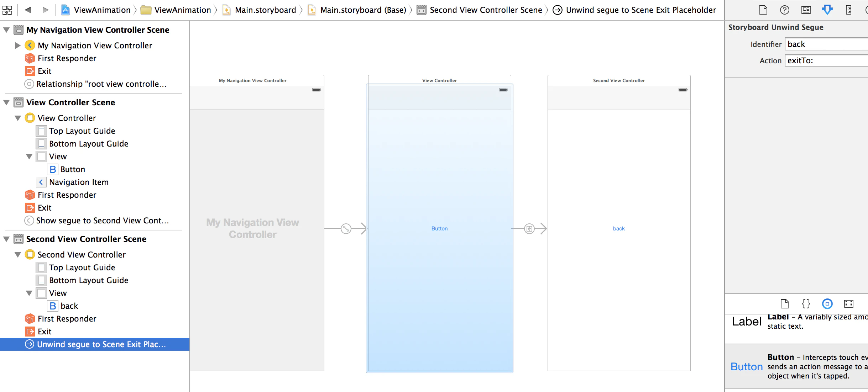
Task: Select Unwind segue to Scene Exit row
Action: 95,344
